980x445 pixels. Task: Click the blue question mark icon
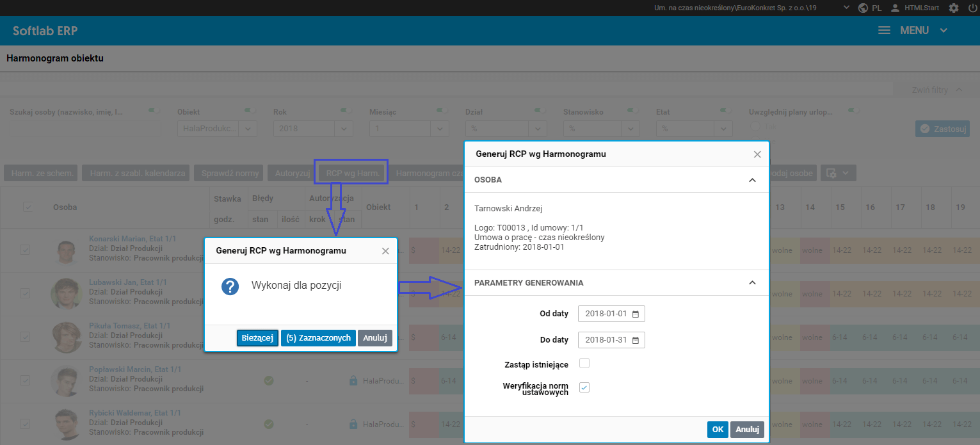click(230, 286)
